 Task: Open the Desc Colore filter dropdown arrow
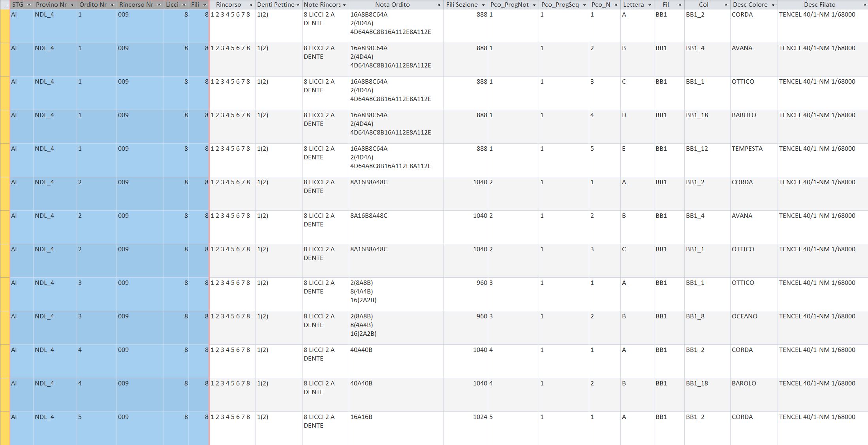coord(773,5)
